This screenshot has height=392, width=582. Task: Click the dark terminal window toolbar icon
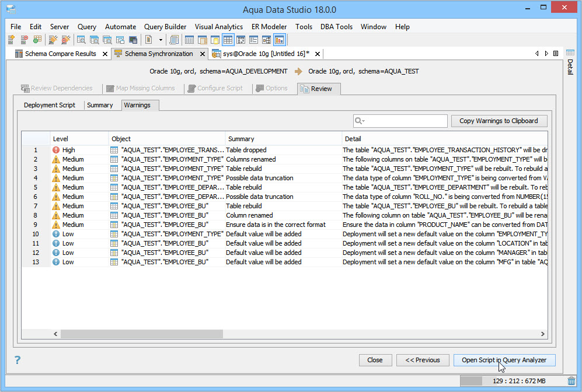coord(133,40)
